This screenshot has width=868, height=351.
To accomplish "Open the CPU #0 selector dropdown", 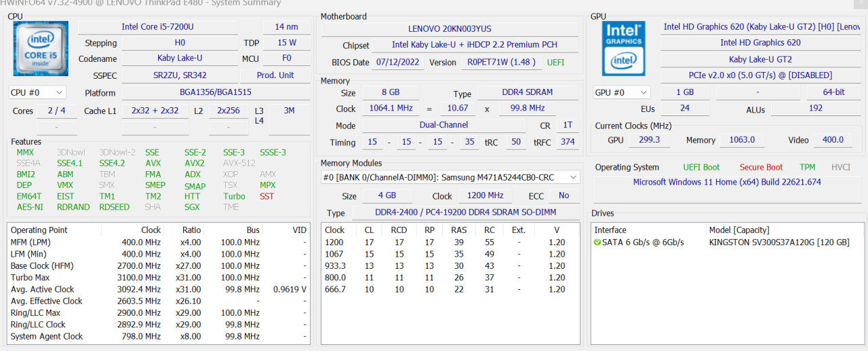I will click(37, 92).
